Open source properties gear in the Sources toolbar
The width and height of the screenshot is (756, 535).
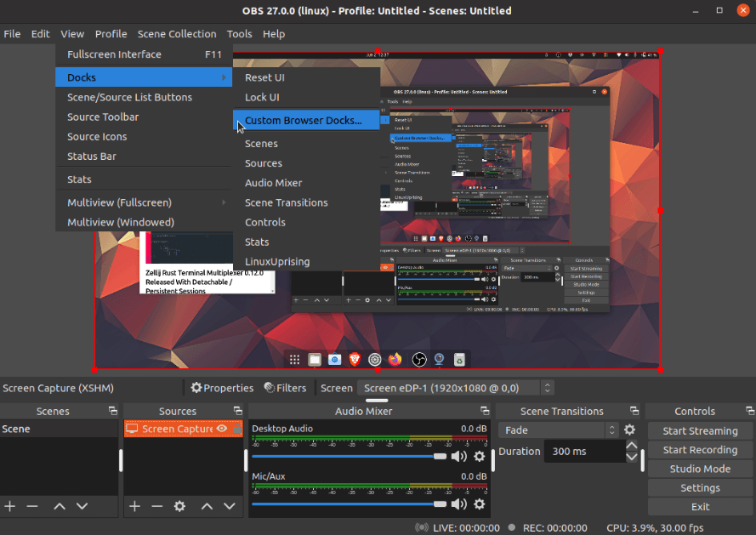click(179, 506)
